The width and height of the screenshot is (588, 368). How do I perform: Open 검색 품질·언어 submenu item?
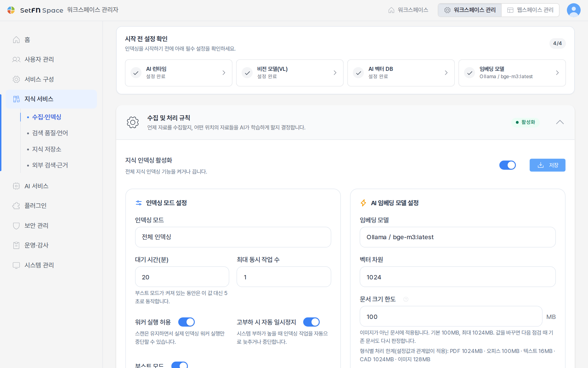coord(50,133)
